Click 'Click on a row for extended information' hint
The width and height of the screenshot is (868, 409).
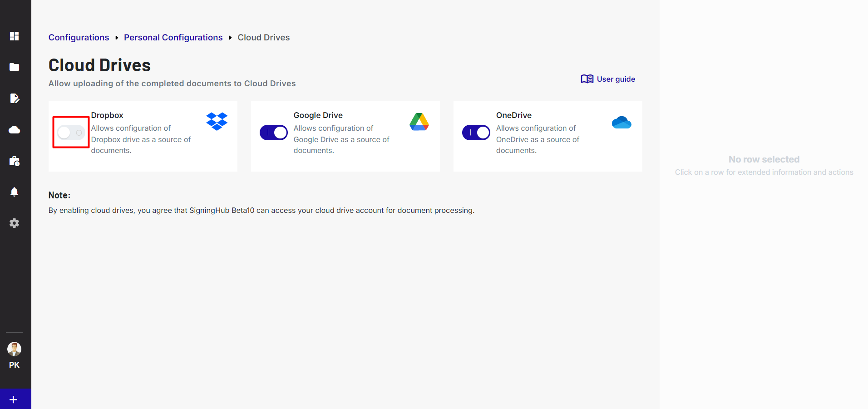tap(764, 172)
